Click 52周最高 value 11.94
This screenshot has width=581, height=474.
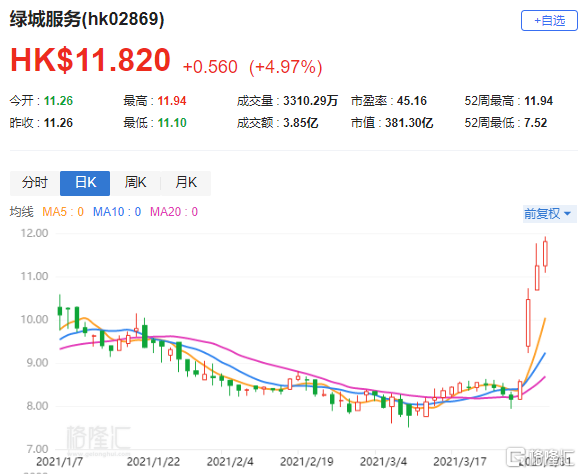[x=538, y=101]
